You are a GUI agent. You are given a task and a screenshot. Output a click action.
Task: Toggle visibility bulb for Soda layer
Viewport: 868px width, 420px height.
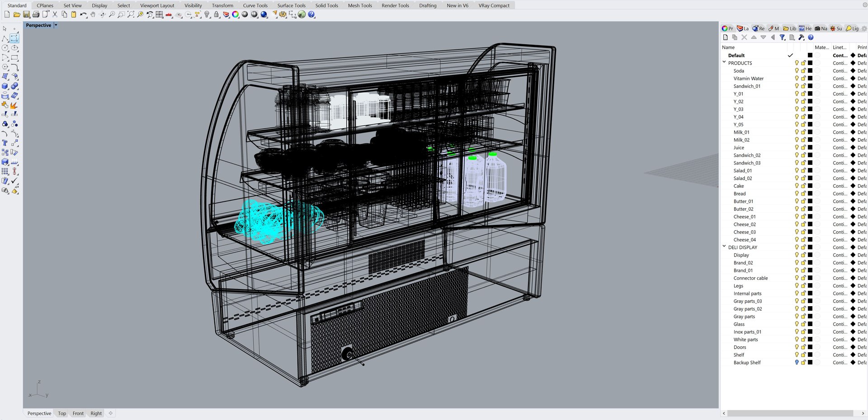[797, 71]
